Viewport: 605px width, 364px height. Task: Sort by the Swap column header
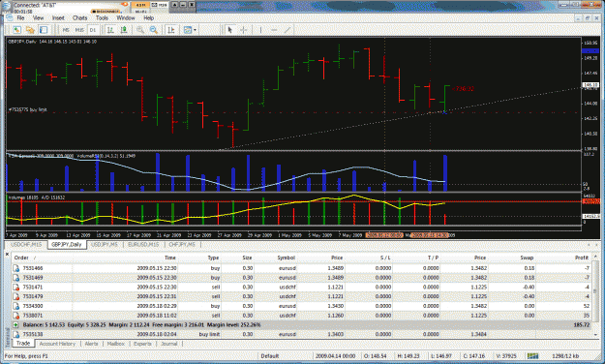tap(527, 258)
